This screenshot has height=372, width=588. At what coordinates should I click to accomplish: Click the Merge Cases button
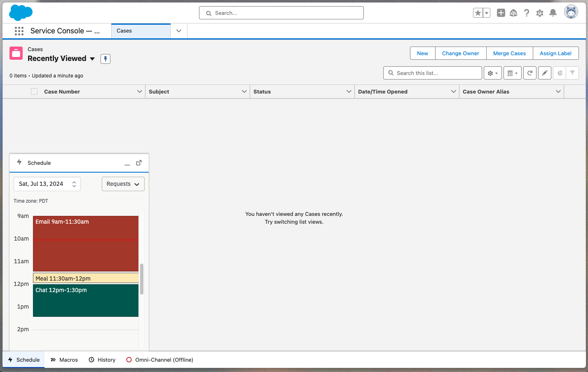509,53
